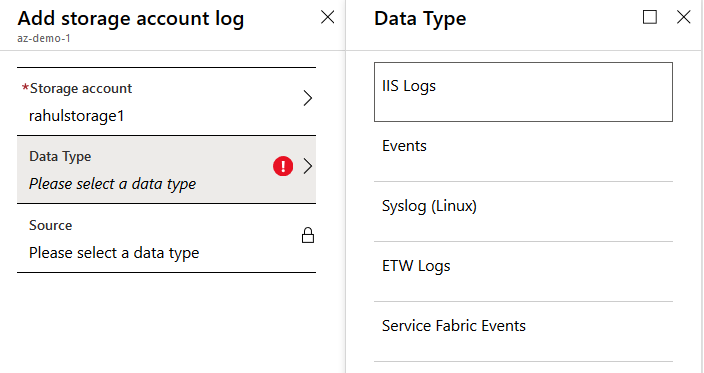The height and width of the screenshot is (373, 704).
Task: Expand the Data Type chevron arrow
Action: coord(308,166)
